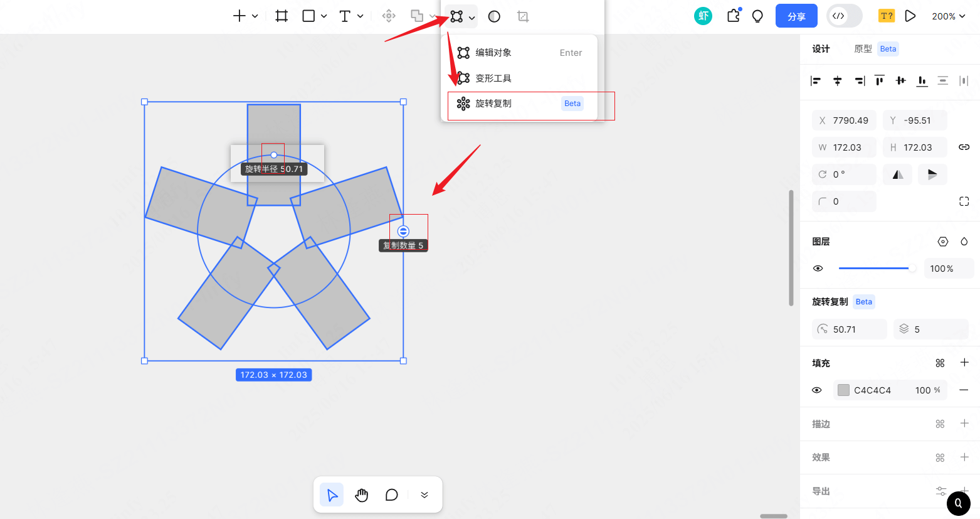Start prototype preview with play icon

(910, 16)
